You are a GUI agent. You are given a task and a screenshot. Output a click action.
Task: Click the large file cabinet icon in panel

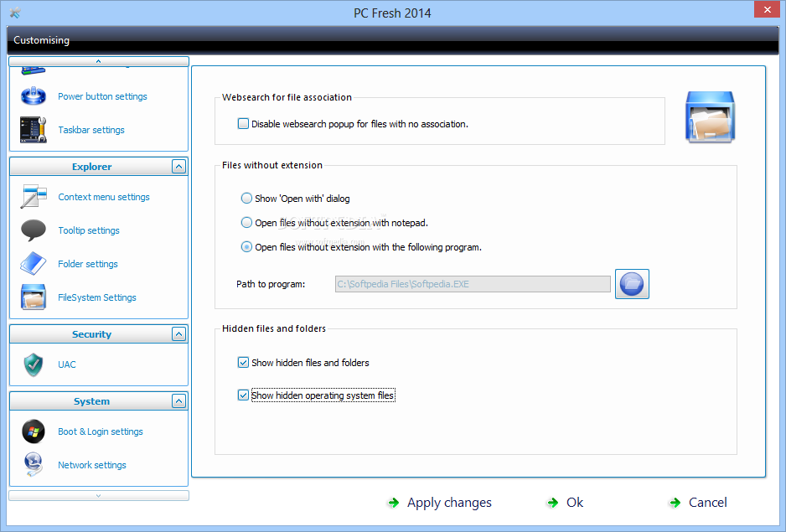[710, 116]
